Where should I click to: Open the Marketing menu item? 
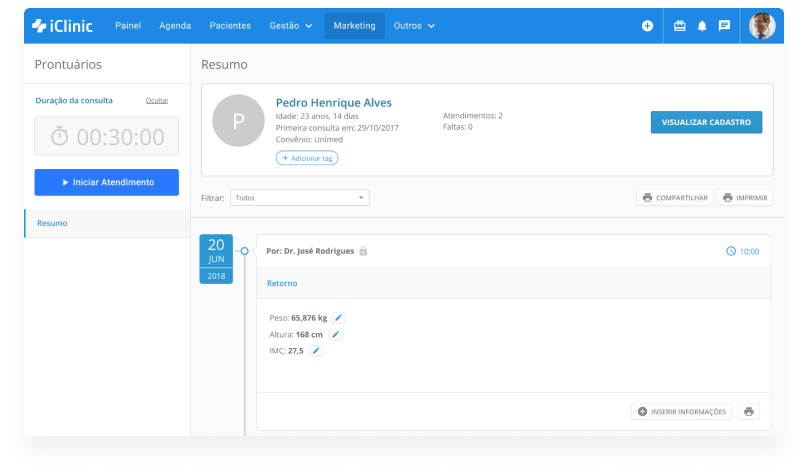[354, 26]
